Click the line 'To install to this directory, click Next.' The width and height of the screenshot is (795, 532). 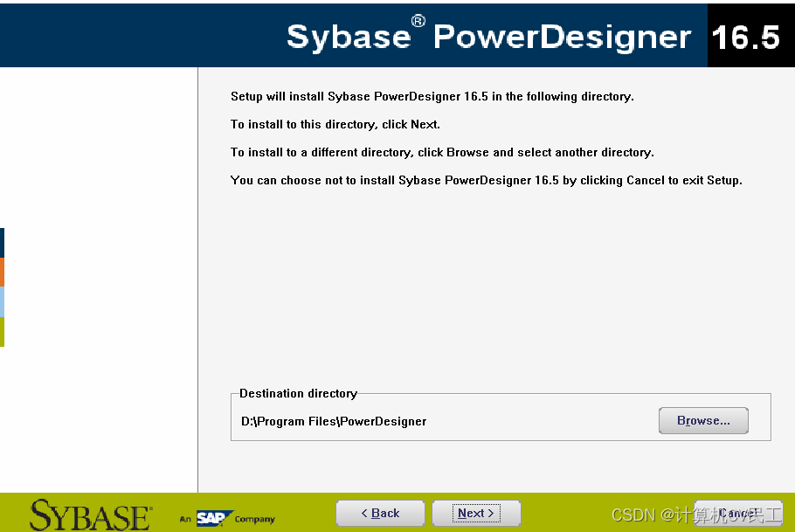[335, 124]
